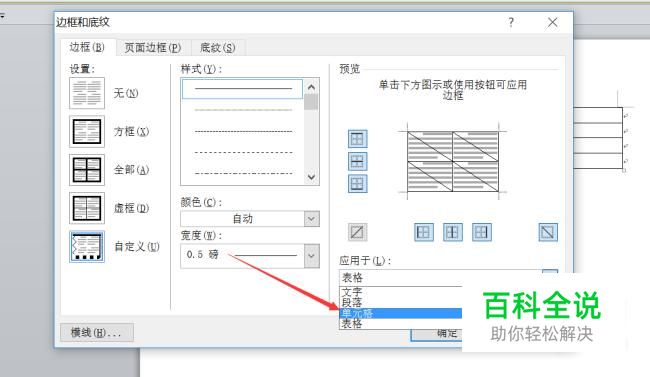Image resolution: width=650 pixels, height=377 pixels.
Task: Toggle the left border button in preview
Action: coord(423,232)
